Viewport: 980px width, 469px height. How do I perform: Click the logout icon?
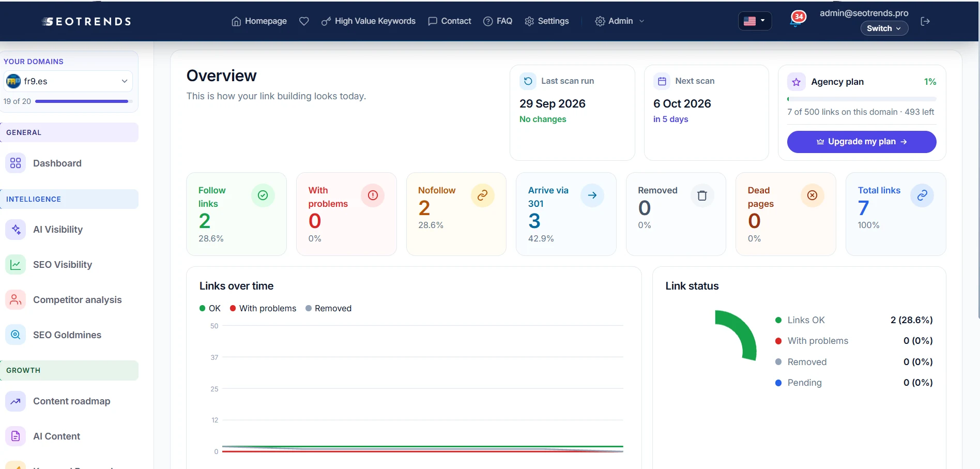click(925, 21)
